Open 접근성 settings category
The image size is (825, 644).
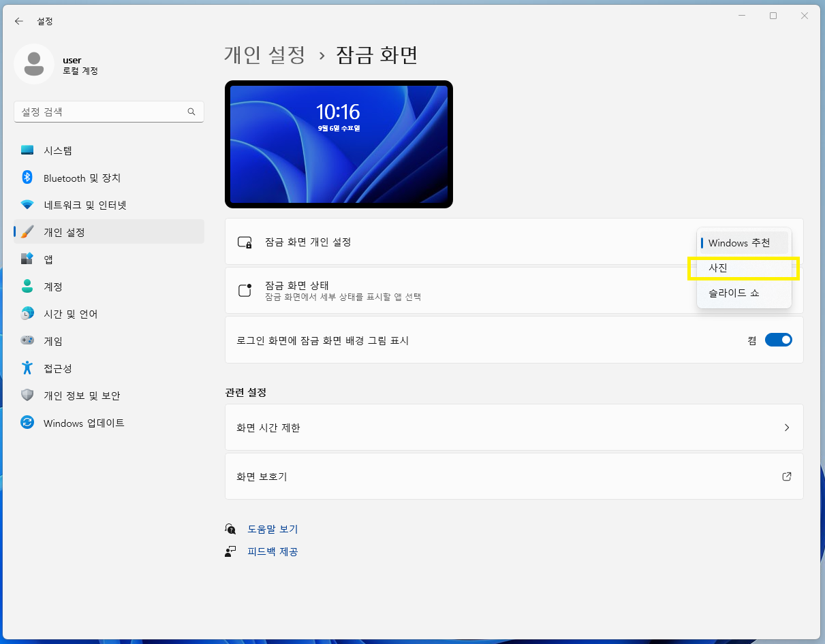tap(109, 368)
